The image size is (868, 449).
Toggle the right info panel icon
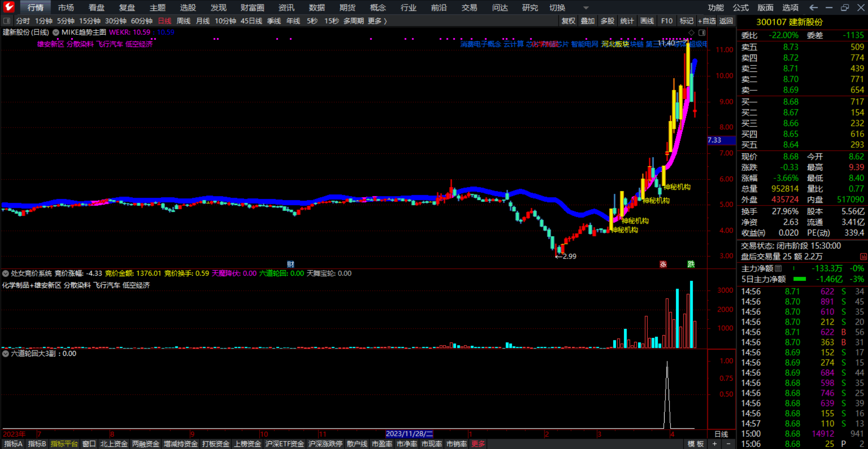coord(702,33)
